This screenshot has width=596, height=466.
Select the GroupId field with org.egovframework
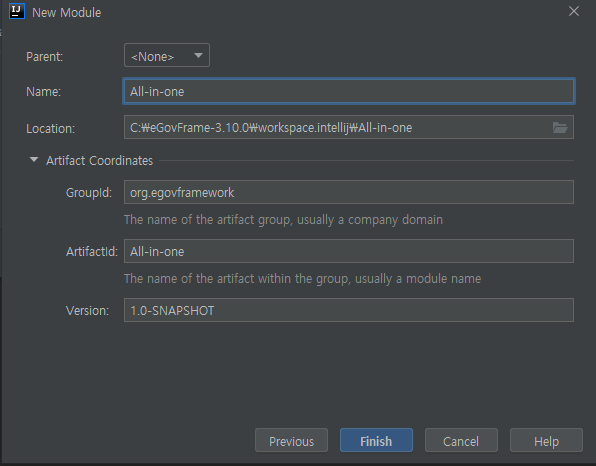tap(349, 192)
